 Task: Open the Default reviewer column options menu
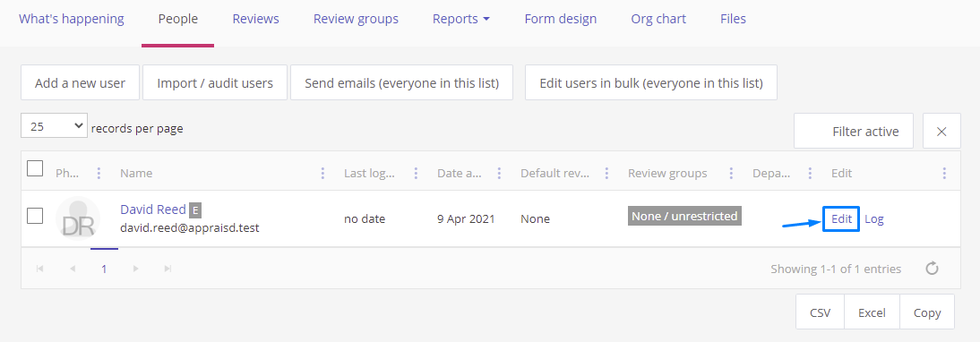tap(606, 173)
